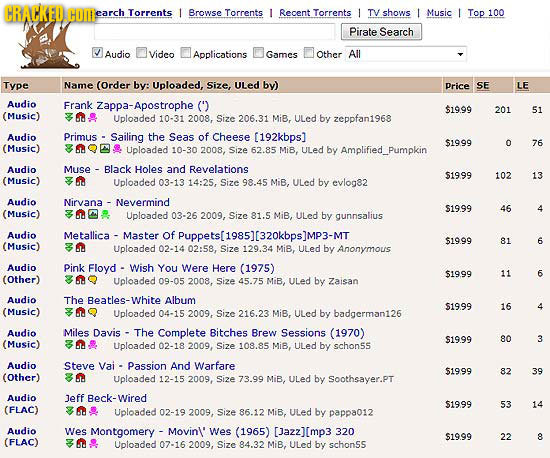Viewport: 550px width, 458px height.
Task: Click uploader name Soothsayer.PT
Action: pyautogui.click(x=361, y=379)
